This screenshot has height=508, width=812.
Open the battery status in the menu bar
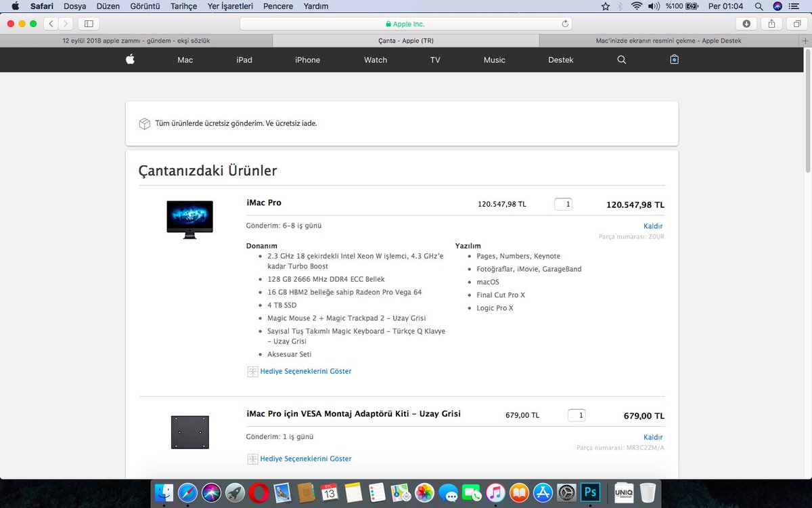692,6
